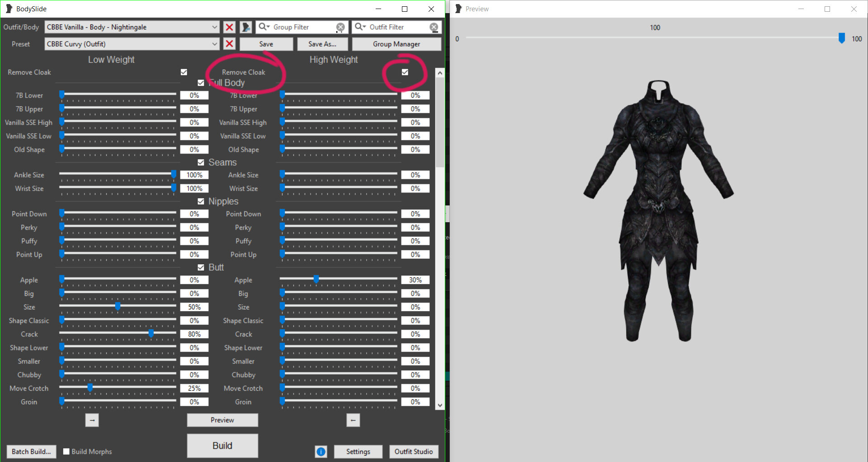Image resolution: width=868 pixels, height=462 pixels.
Task: Click the slider panel scroll down arrow
Action: 440,406
